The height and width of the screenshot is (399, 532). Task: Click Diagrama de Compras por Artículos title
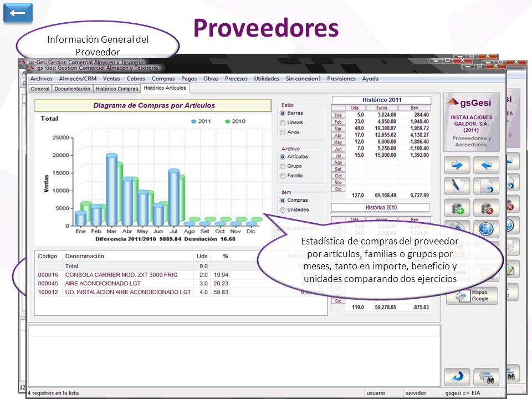(154, 105)
